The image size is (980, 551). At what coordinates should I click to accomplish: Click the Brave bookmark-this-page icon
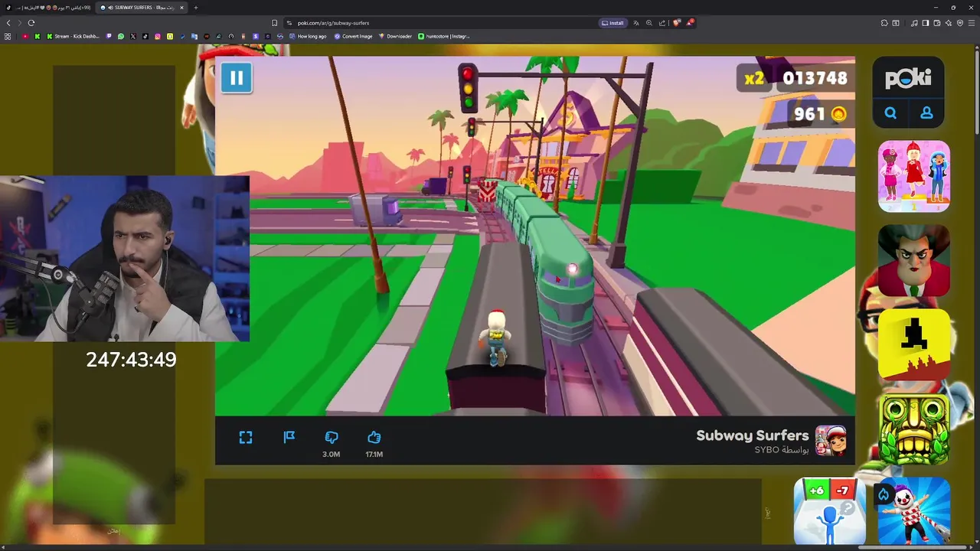point(274,23)
